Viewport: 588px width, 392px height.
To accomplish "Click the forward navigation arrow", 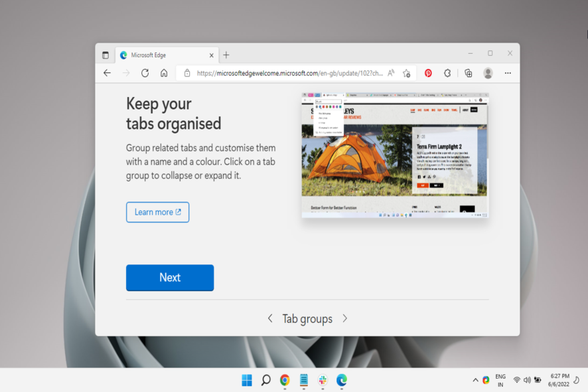I will [x=126, y=73].
